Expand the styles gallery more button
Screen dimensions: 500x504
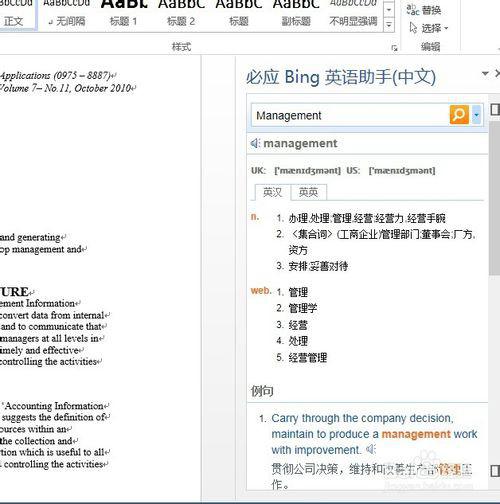[389, 25]
